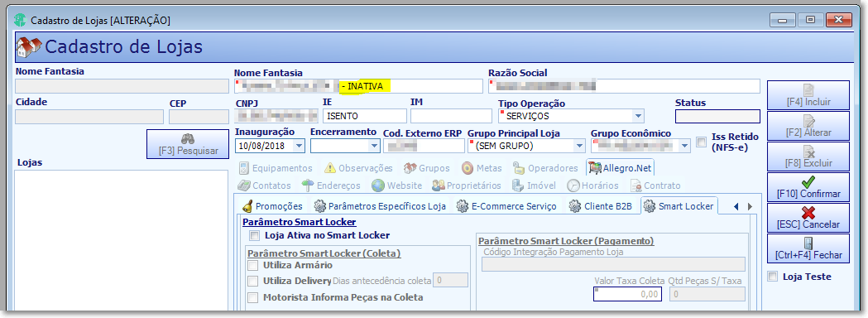Click the red X Cancelar icon
Image resolution: width=868 pixels, height=318 pixels.
click(808, 213)
